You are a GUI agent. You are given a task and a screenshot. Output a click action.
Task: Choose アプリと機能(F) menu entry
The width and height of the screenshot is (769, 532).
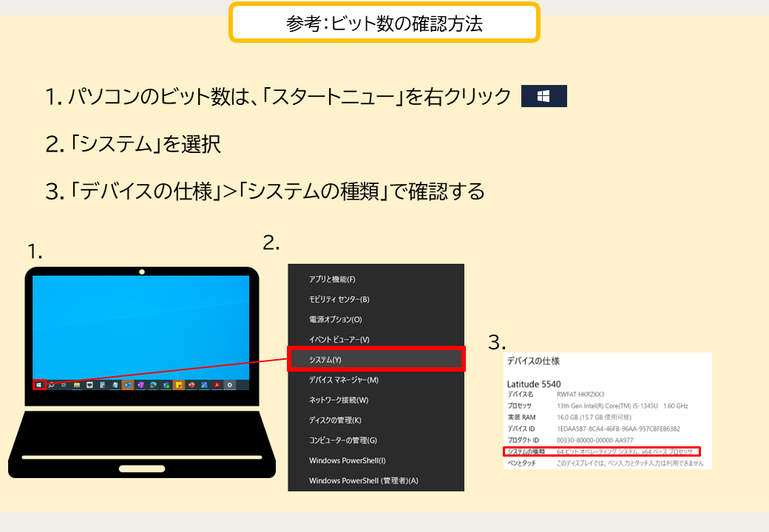tap(376, 279)
